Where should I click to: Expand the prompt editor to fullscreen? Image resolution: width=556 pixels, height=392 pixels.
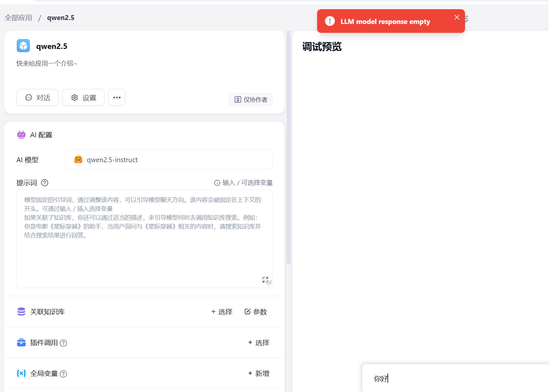tap(265, 279)
